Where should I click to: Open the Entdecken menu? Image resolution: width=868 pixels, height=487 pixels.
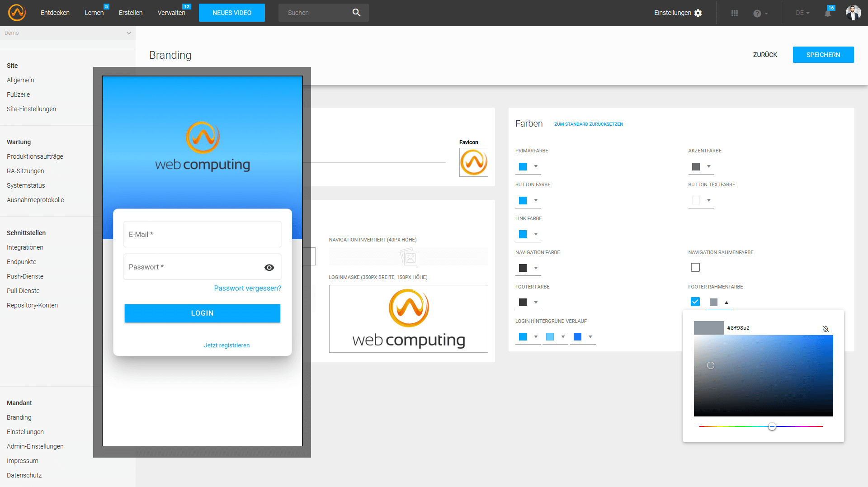(x=55, y=13)
